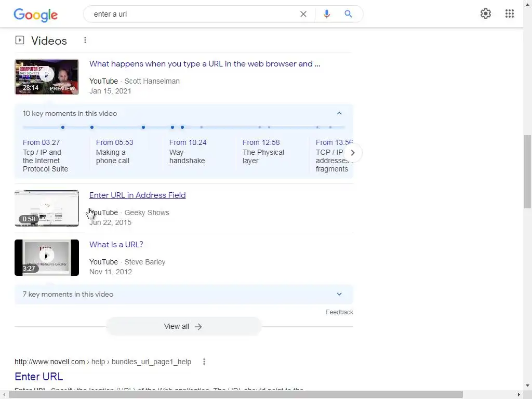Open "Enter URL in Address Field" link

click(x=137, y=195)
